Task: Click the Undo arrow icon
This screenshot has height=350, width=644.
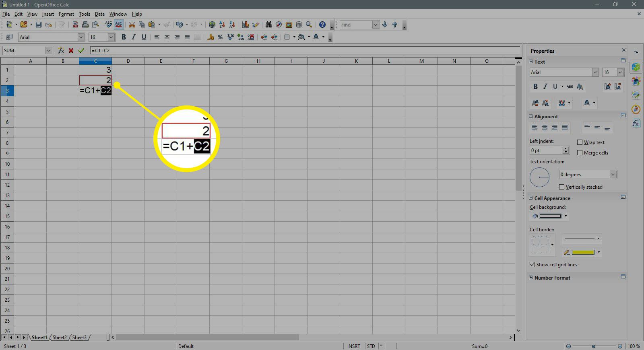Action: [x=180, y=25]
